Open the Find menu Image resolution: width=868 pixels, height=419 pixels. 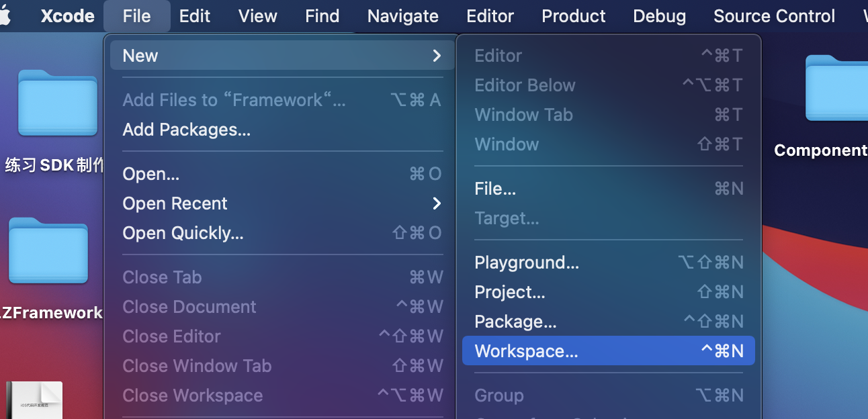[x=322, y=15]
